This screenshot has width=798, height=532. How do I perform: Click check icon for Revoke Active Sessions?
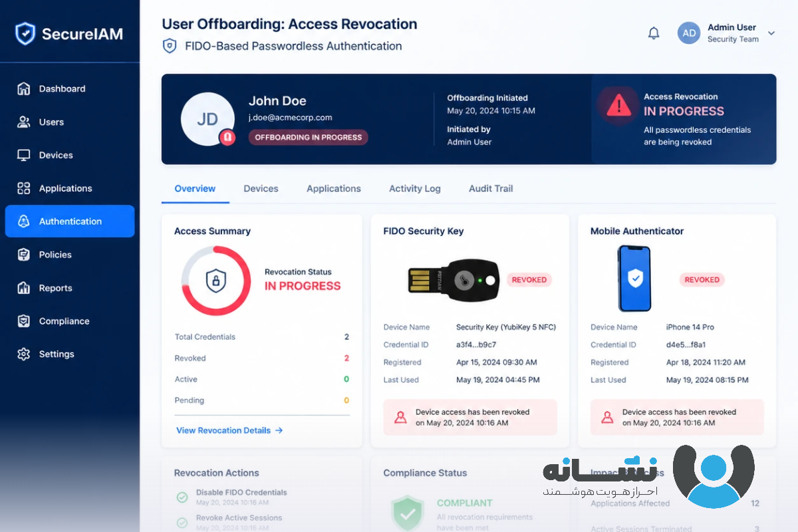(x=182, y=522)
